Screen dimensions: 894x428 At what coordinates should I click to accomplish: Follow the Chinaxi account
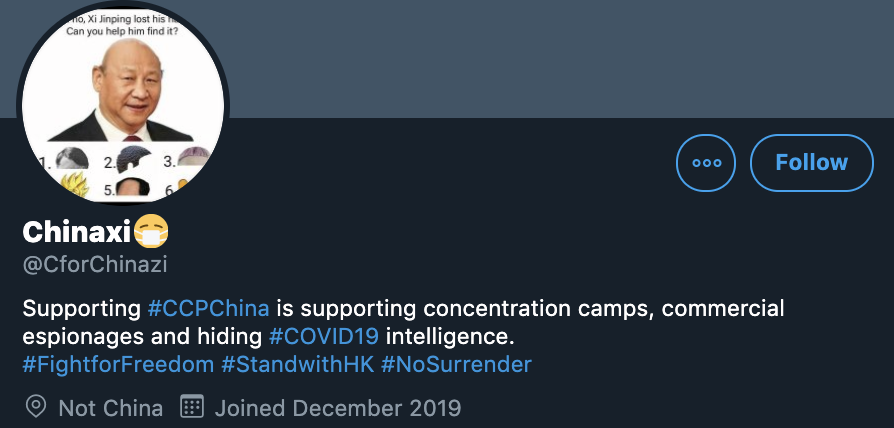pos(811,163)
